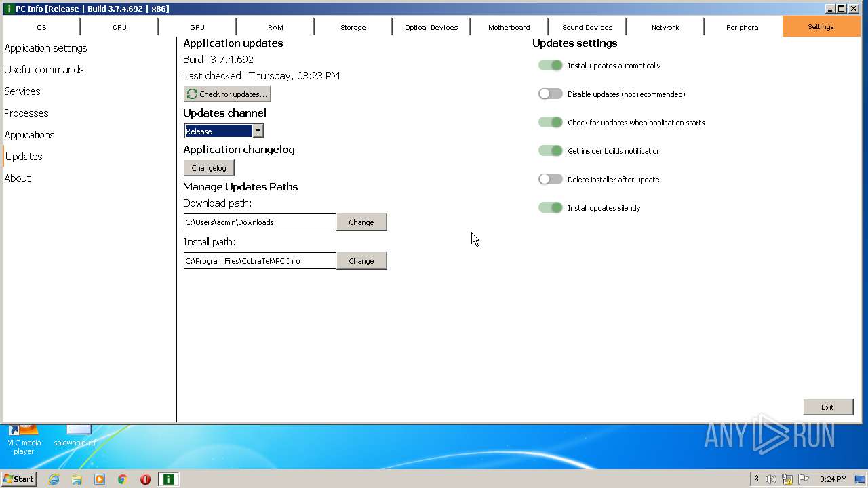
Task: Click the Changelog button
Action: (209, 168)
